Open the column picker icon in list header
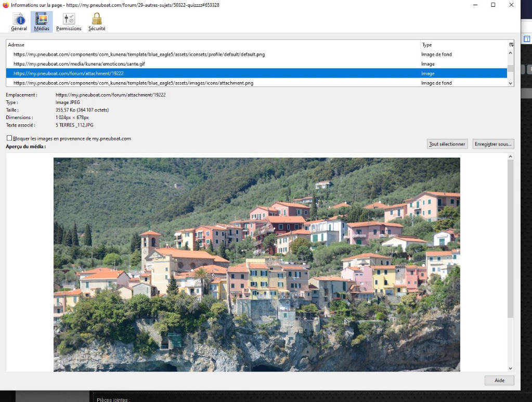This screenshot has height=402, width=532. pyautogui.click(x=511, y=45)
